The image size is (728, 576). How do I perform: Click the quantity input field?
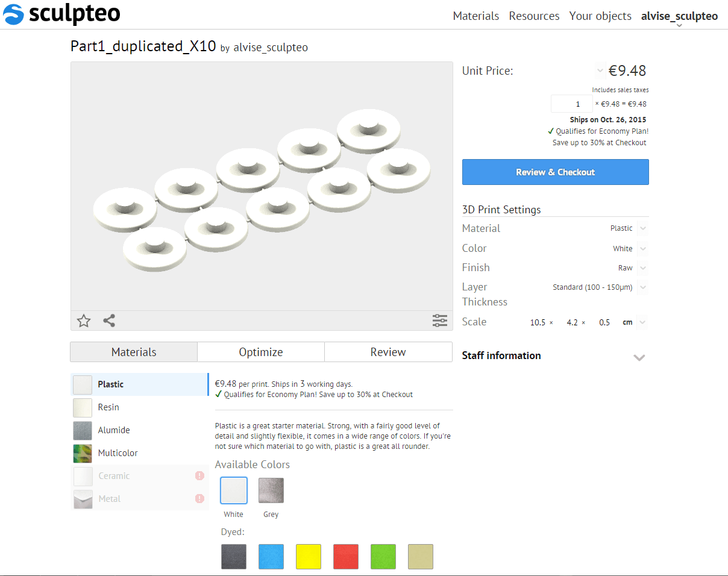[x=572, y=104]
